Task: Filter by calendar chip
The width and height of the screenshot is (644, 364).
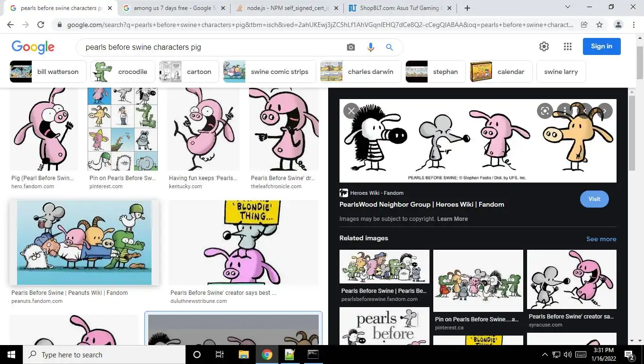Action: pos(501,72)
